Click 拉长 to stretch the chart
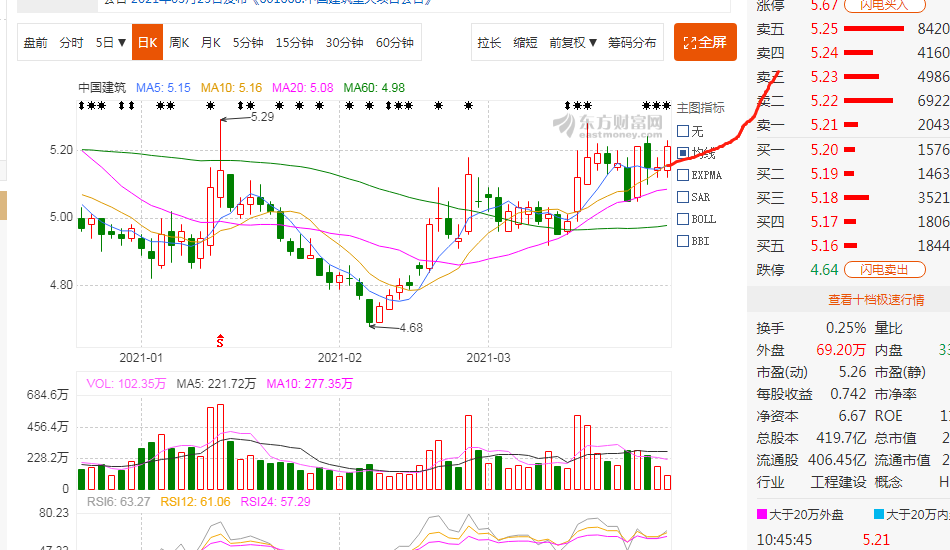The height and width of the screenshot is (550, 950). [x=489, y=42]
